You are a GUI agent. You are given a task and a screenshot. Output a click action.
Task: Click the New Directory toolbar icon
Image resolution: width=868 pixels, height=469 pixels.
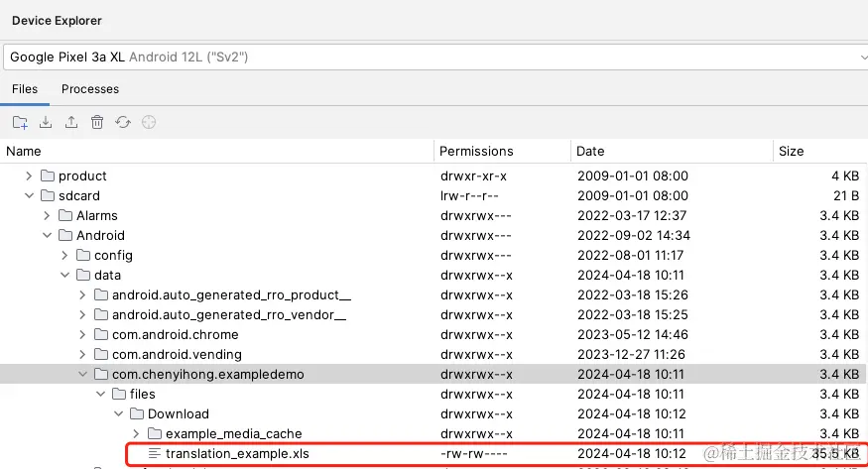coord(20,122)
